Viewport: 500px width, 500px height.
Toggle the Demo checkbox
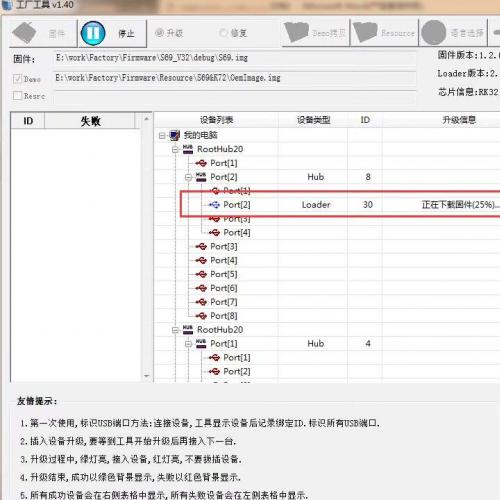click(17, 79)
